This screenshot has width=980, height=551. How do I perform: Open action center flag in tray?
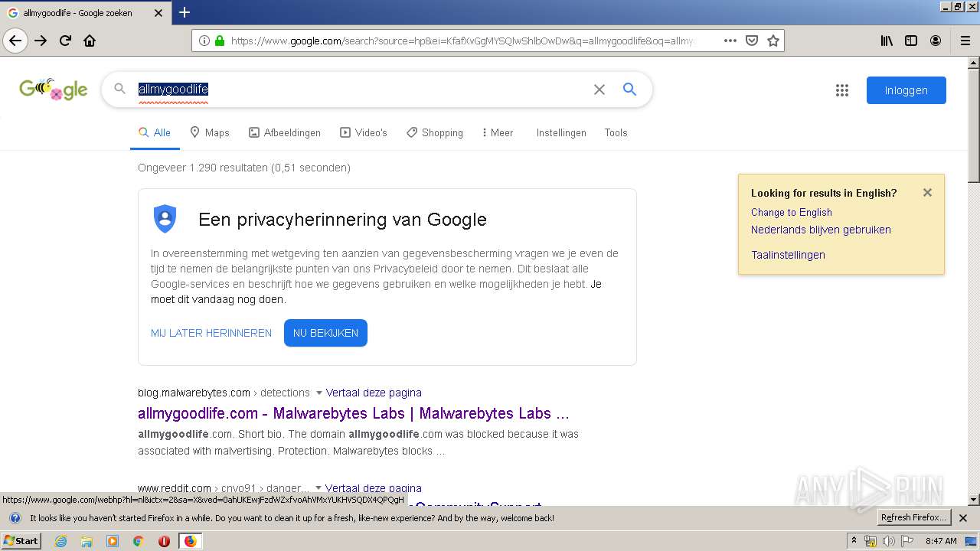tap(907, 541)
